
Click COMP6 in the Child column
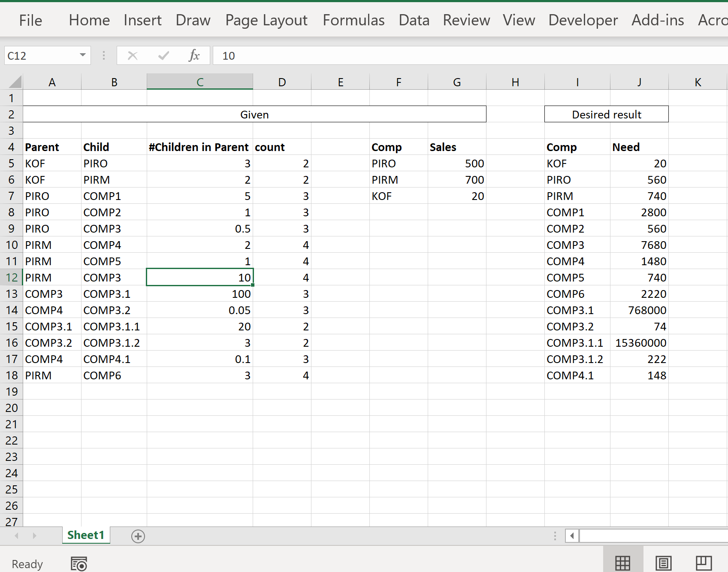coord(114,375)
